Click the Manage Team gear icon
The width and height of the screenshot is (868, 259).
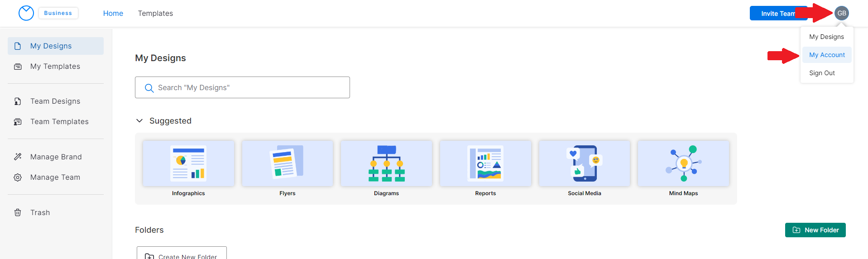[x=18, y=177]
